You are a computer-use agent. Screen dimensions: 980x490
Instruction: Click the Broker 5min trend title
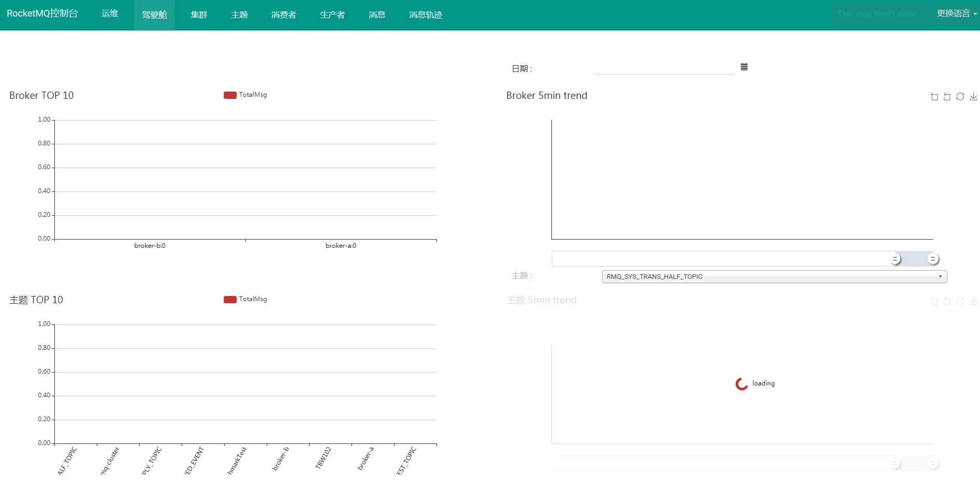tap(547, 96)
